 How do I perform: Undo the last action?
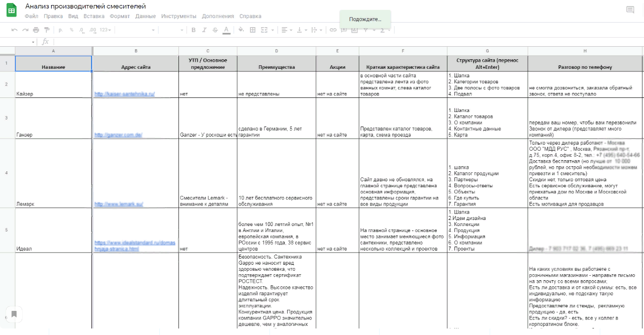14,30
